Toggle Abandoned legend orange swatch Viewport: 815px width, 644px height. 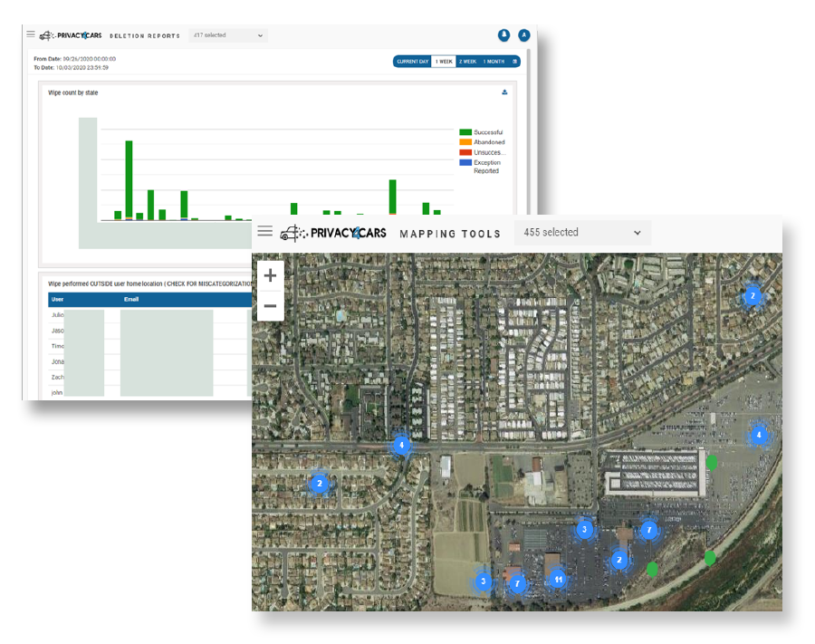465,142
